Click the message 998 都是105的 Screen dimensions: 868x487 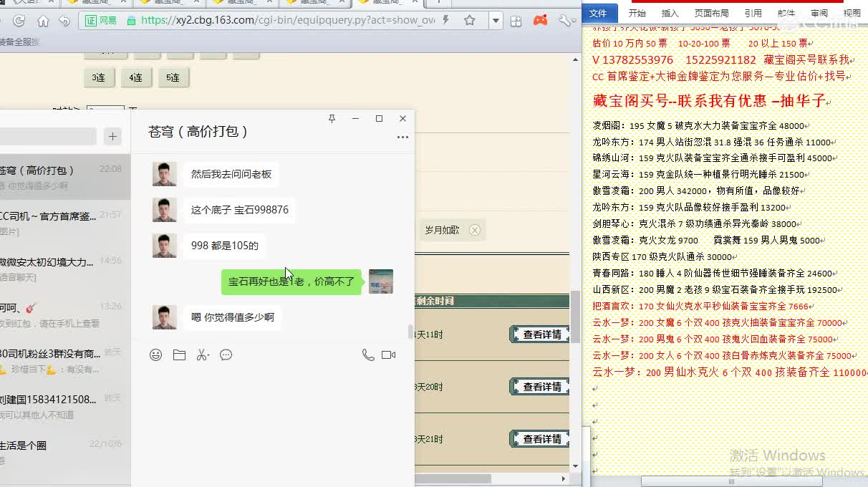(x=225, y=246)
